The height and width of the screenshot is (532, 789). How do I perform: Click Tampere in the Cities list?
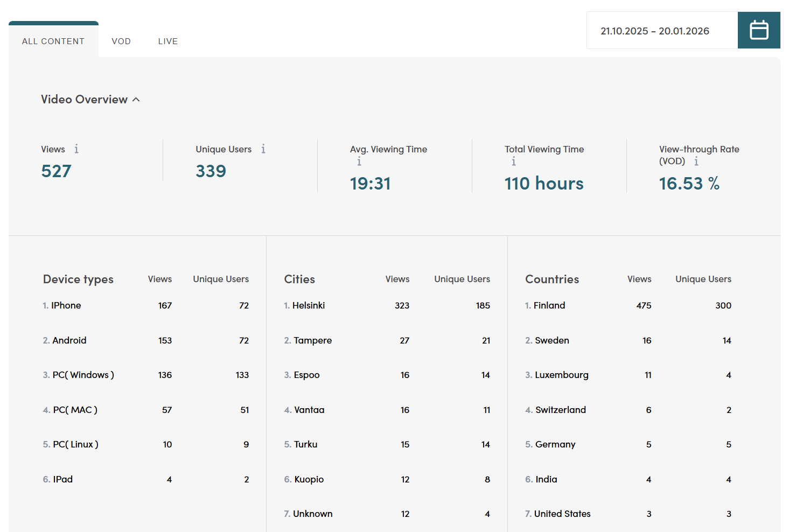(312, 340)
